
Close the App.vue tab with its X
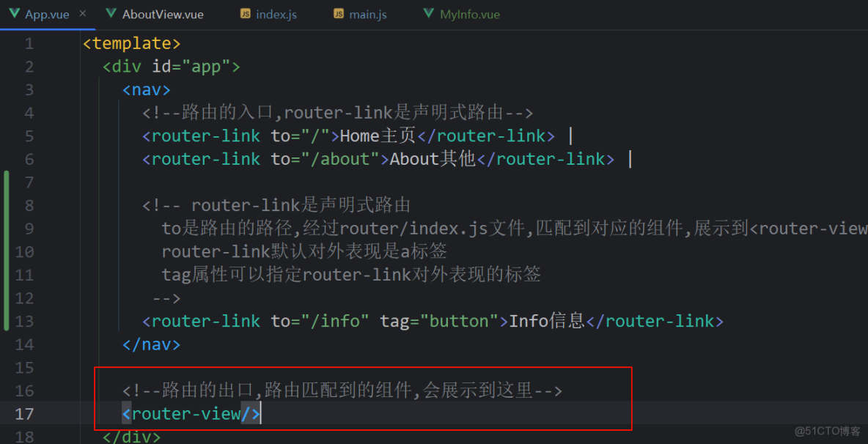coord(81,12)
